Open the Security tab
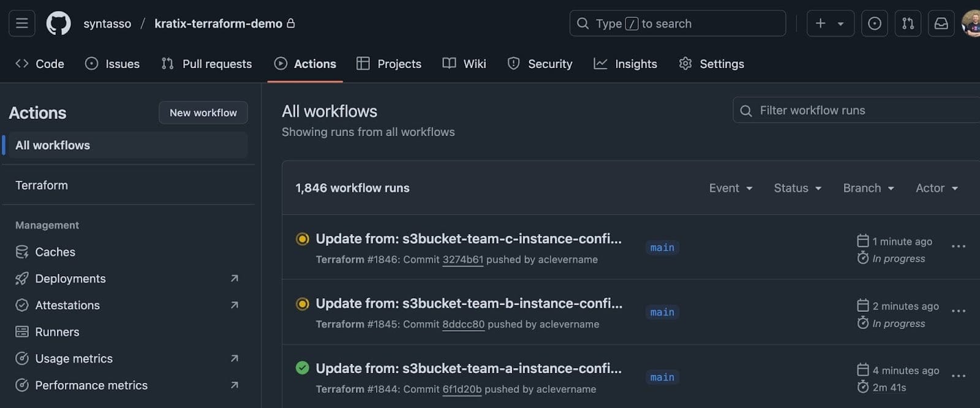The image size is (980, 408). [x=540, y=64]
